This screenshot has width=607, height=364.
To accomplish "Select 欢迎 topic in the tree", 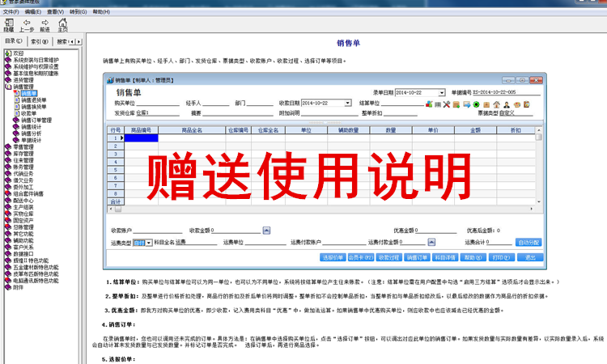I will coord(19,53).
